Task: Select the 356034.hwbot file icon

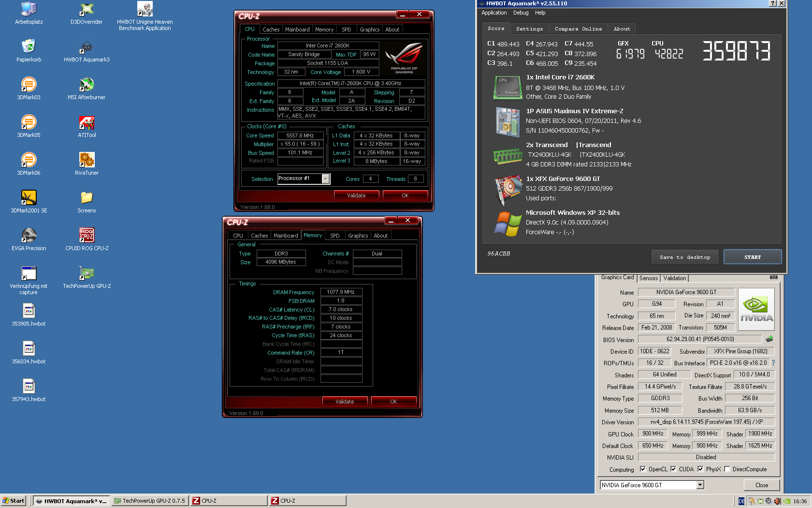Action: (x=29, y=352)
